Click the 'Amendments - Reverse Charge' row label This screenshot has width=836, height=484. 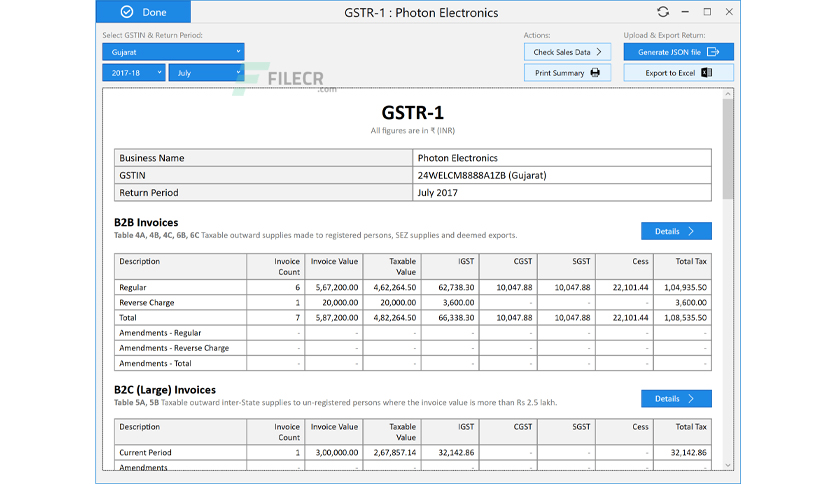[174, 348]
